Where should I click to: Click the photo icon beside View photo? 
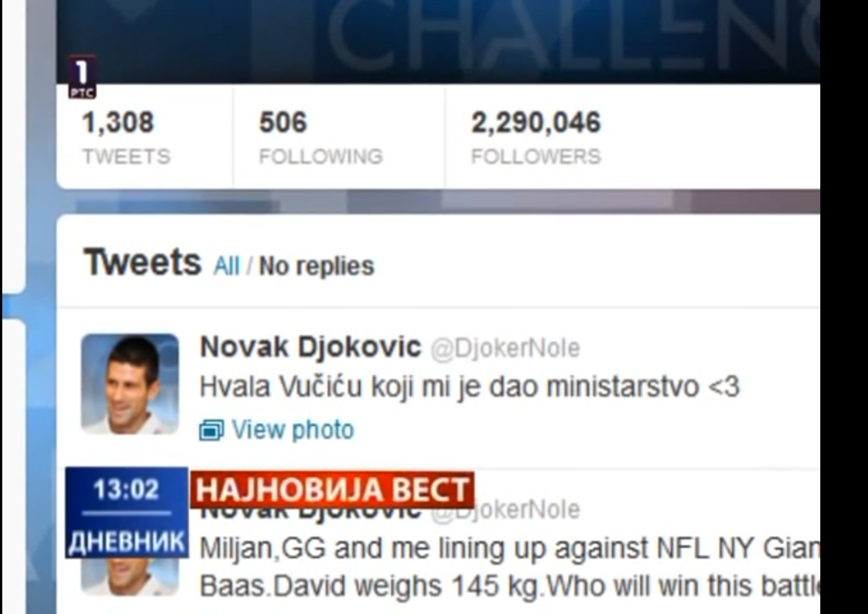[x=211, y=430]
